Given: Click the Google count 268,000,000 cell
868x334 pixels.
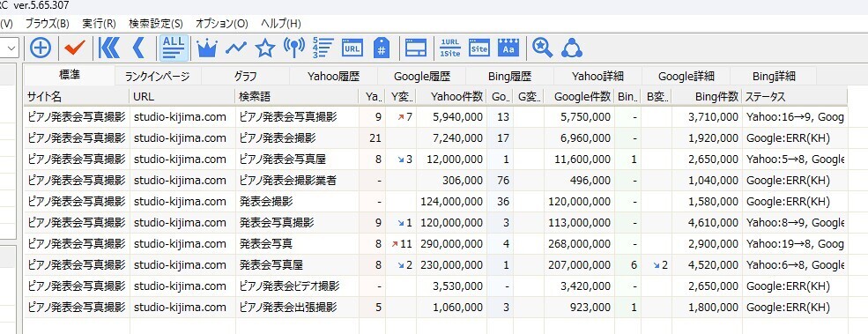Looking at the screenshot, I should [x=579, y=244].
